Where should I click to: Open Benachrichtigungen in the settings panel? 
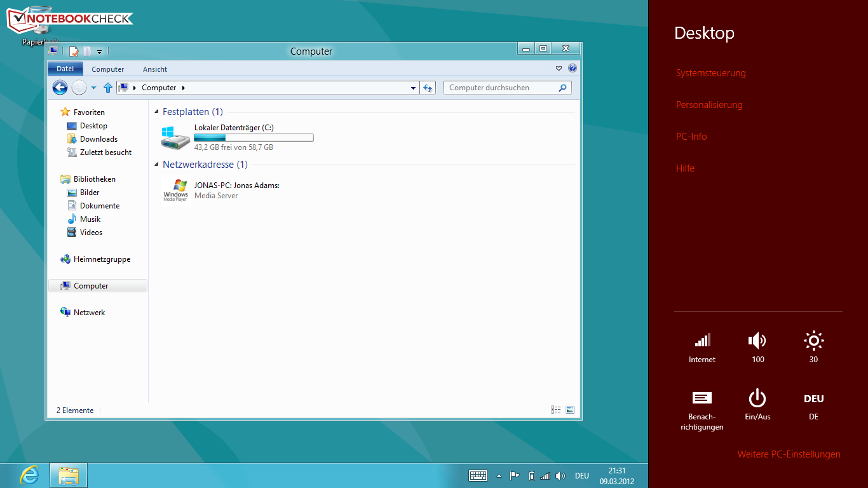(702, 410)
